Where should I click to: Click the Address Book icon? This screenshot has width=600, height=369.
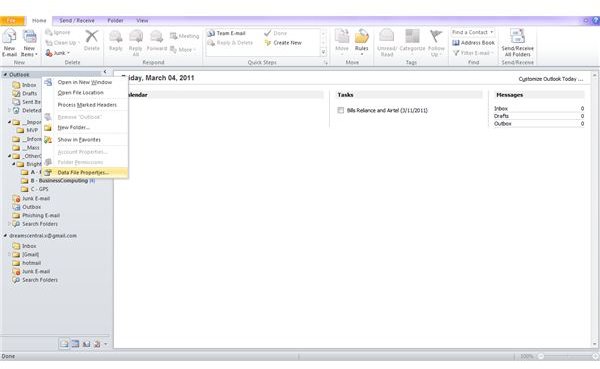pos(473,42)
